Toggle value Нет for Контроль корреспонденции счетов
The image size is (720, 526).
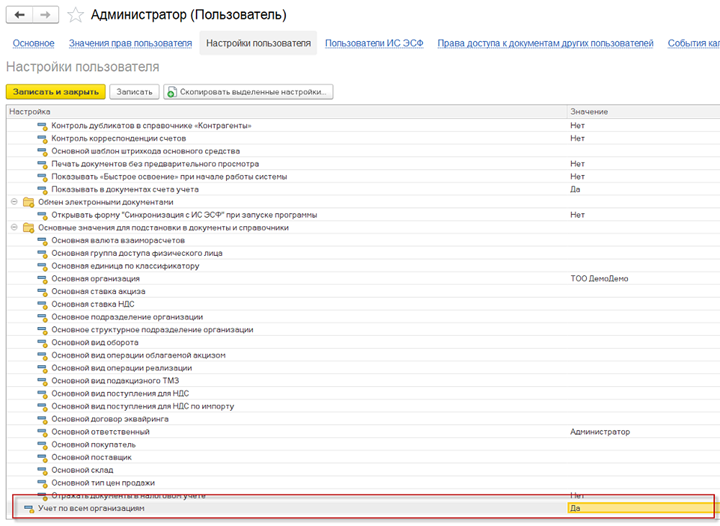577,138
